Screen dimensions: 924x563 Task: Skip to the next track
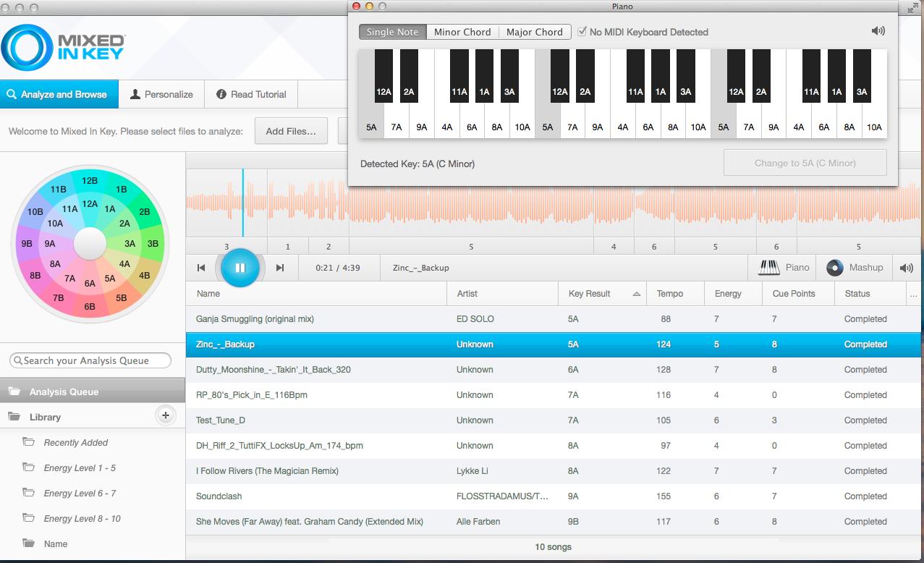point(280,268)
